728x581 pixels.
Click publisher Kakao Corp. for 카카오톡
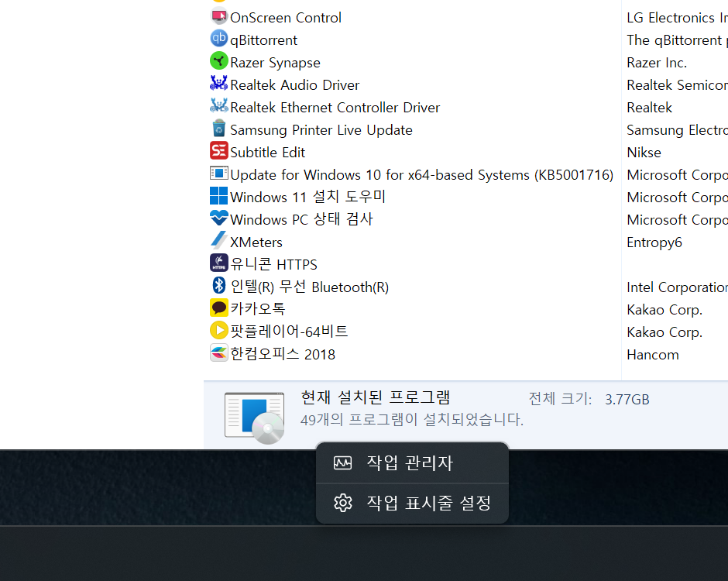(x=664, y=310)
